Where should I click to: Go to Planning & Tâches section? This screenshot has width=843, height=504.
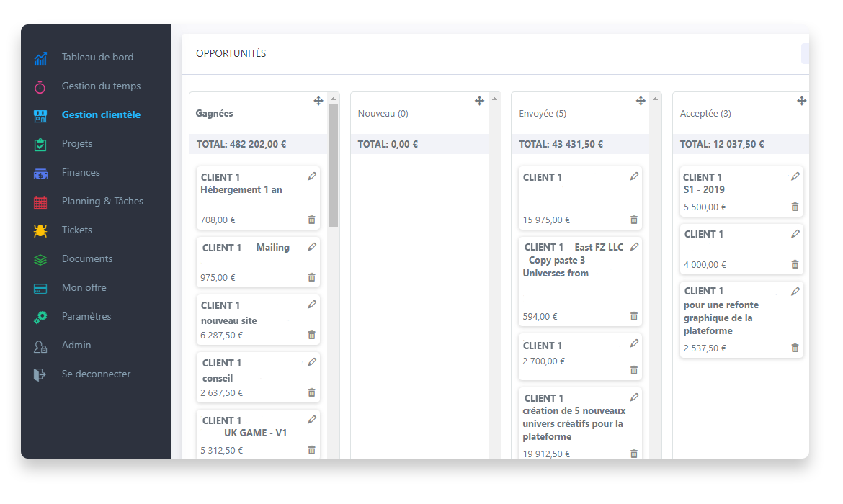[103, 201]
